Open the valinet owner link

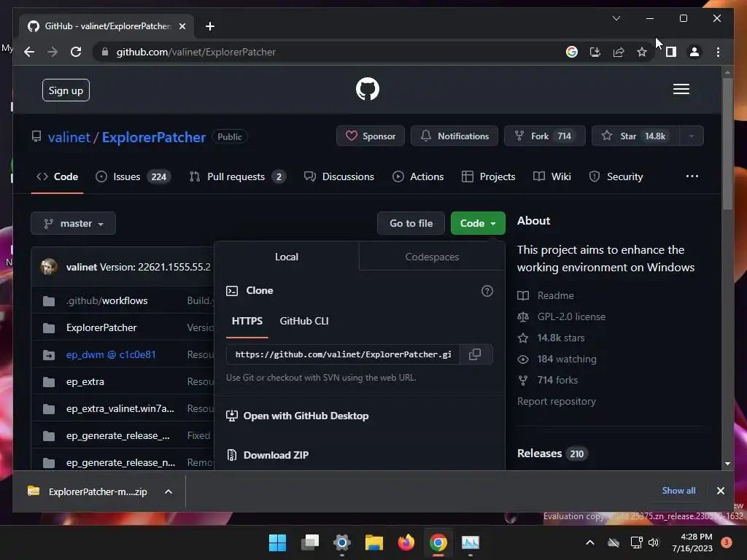(69, 137)
